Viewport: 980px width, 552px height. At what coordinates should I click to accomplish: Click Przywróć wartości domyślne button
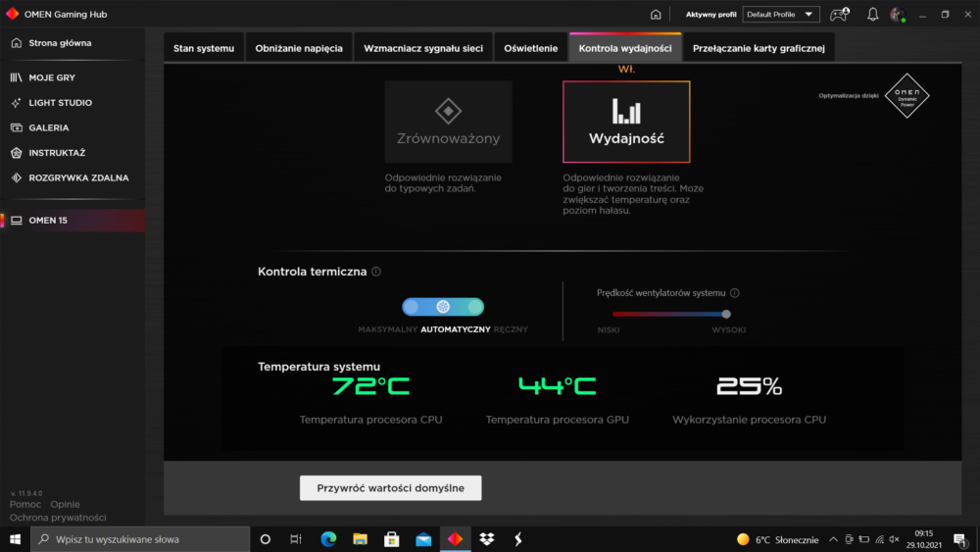(391, 488)
